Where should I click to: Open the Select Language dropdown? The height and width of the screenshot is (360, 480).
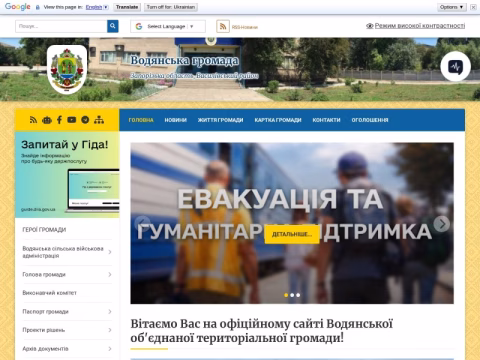coord(168,26)
